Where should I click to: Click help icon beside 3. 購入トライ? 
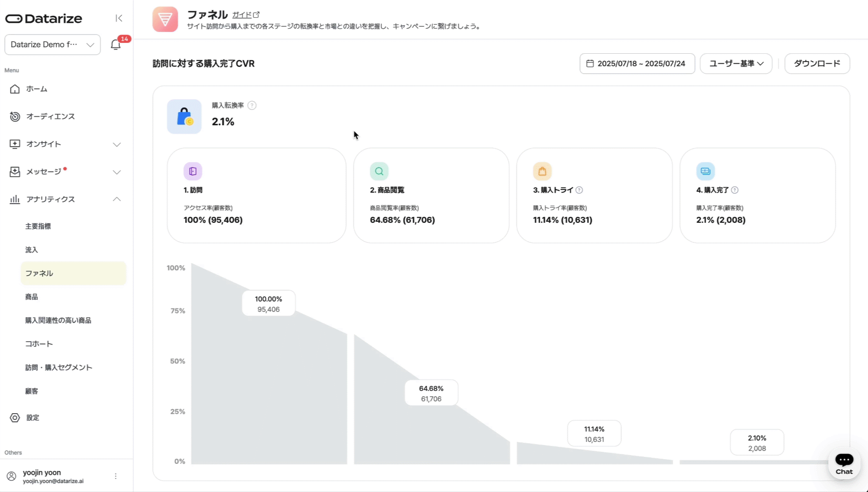(579, 190)
